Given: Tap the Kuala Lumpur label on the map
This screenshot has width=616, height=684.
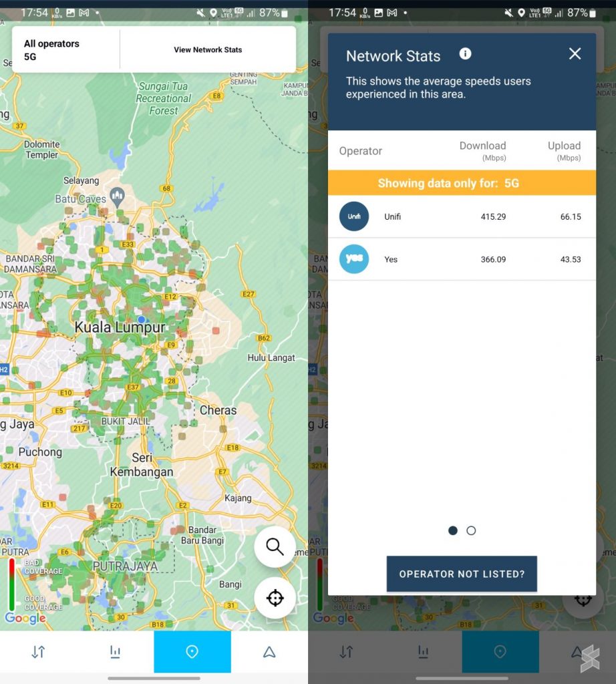Looking at the screenshot, I should (120, 328).
